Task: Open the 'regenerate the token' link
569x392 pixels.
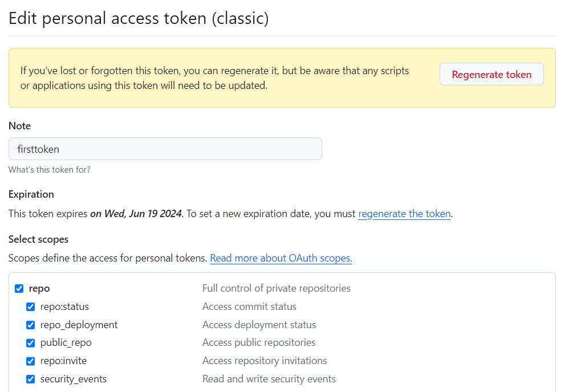Action: 404,214
